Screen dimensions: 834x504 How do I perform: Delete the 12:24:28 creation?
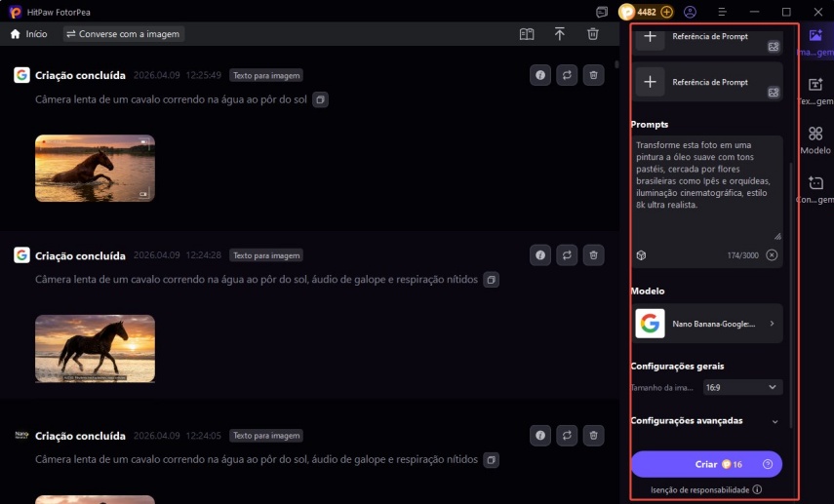click(594, 255)
